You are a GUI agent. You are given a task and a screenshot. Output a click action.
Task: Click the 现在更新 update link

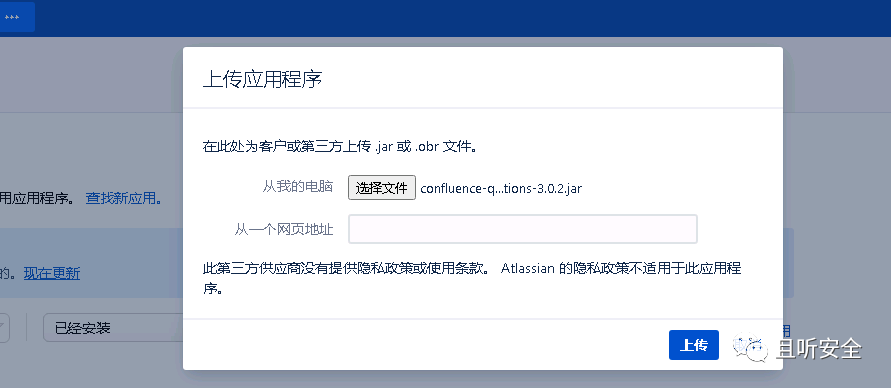point(52,273)
